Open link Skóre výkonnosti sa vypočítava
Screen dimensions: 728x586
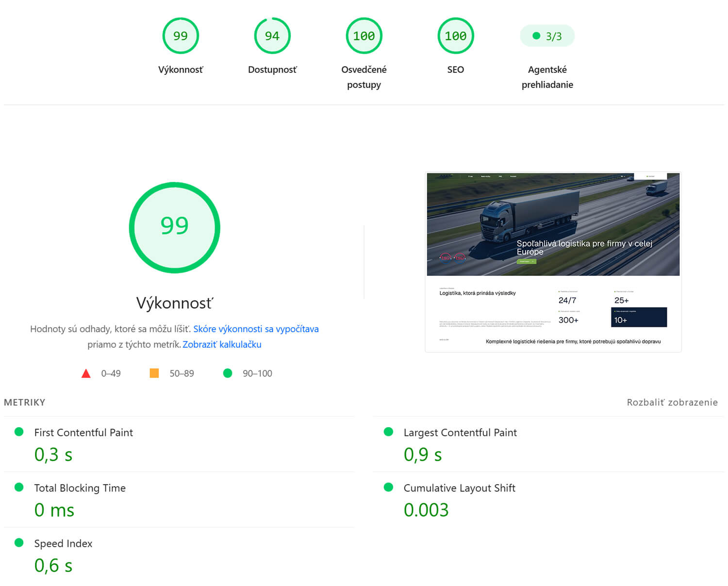tap(256, 329)
